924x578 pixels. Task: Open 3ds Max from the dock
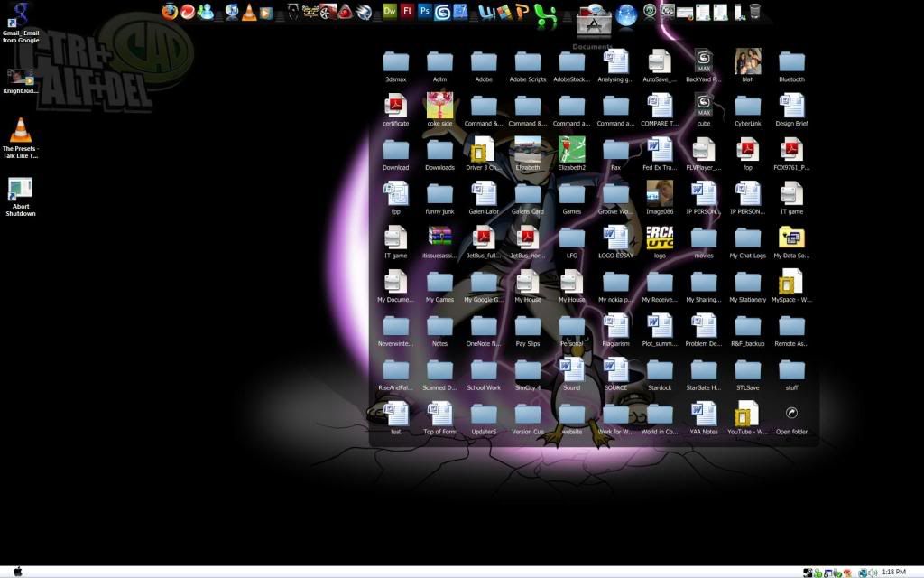coord(442,12)
